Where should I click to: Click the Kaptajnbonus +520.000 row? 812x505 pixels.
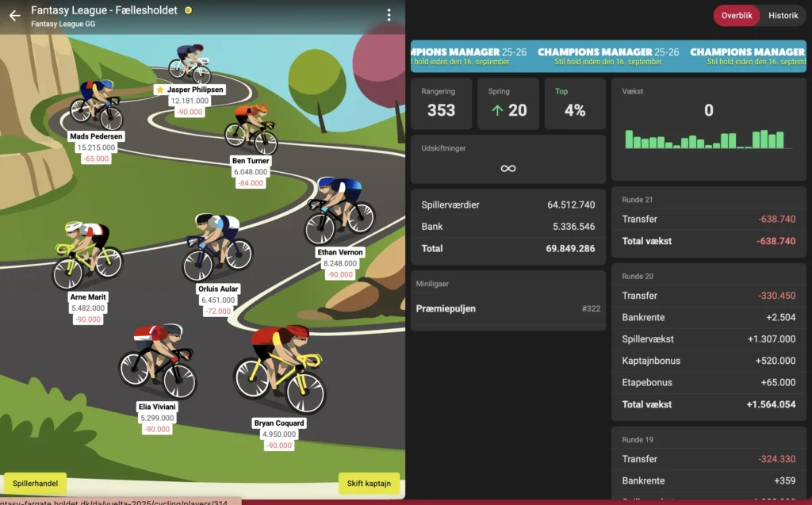coord(708,361)
